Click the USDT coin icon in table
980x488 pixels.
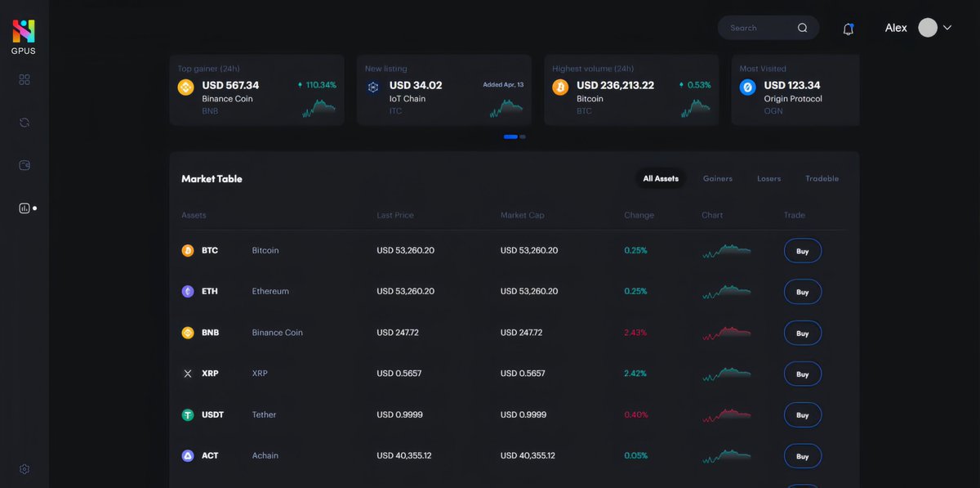pyautogui.click(x=188, y=415)
